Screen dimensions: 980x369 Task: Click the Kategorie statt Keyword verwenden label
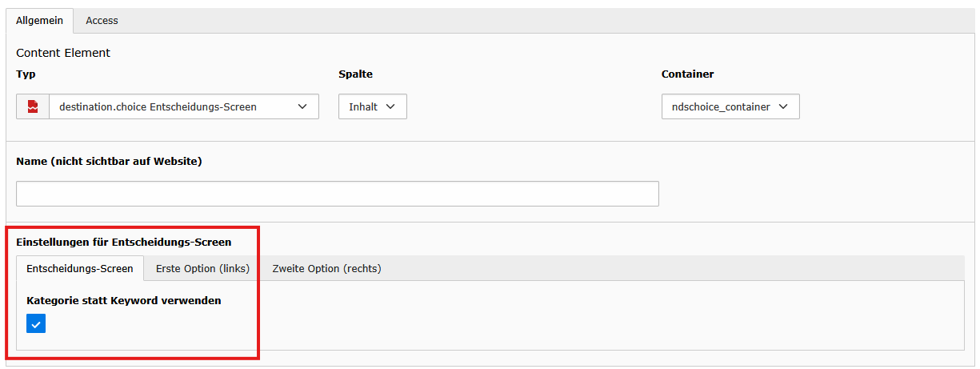(x=123, y=301)
